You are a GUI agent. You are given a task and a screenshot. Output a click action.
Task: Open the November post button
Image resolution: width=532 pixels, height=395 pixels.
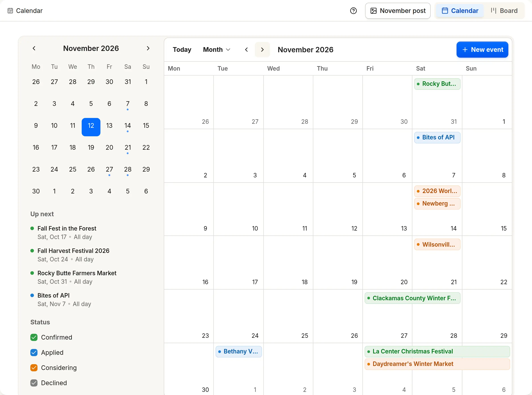point(398,11)
